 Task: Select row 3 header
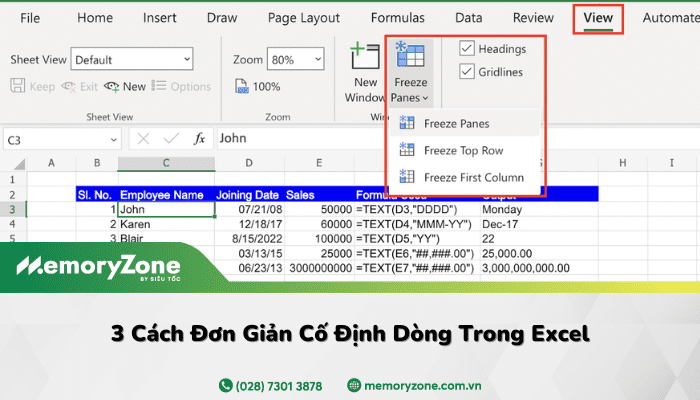[x=13, y=209]
